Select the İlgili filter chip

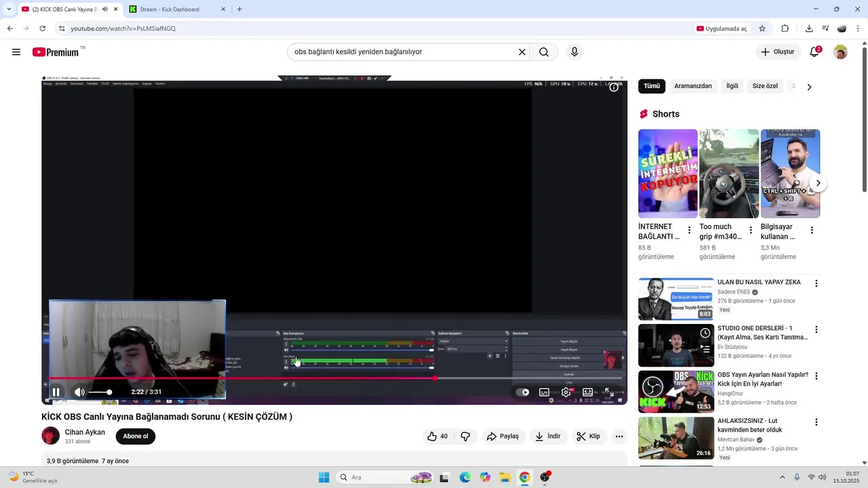[x=732, y=86]
